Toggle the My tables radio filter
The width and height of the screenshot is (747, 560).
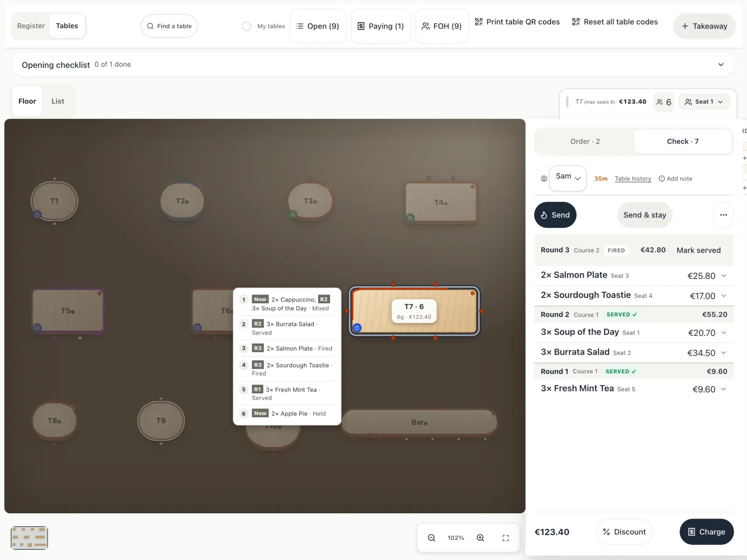[247, 26]
